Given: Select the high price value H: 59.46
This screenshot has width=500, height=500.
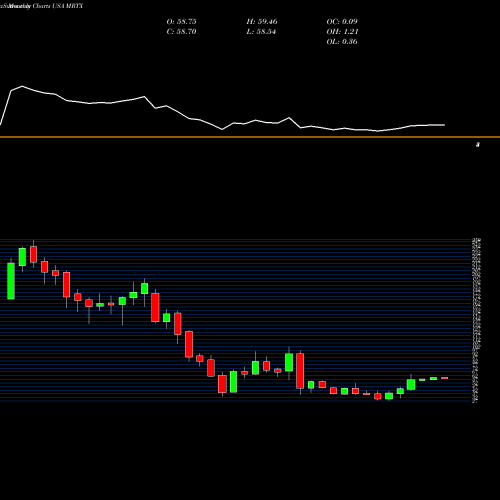Looking at the screenshot, I should pyautogui.click(x=262, y=22).
